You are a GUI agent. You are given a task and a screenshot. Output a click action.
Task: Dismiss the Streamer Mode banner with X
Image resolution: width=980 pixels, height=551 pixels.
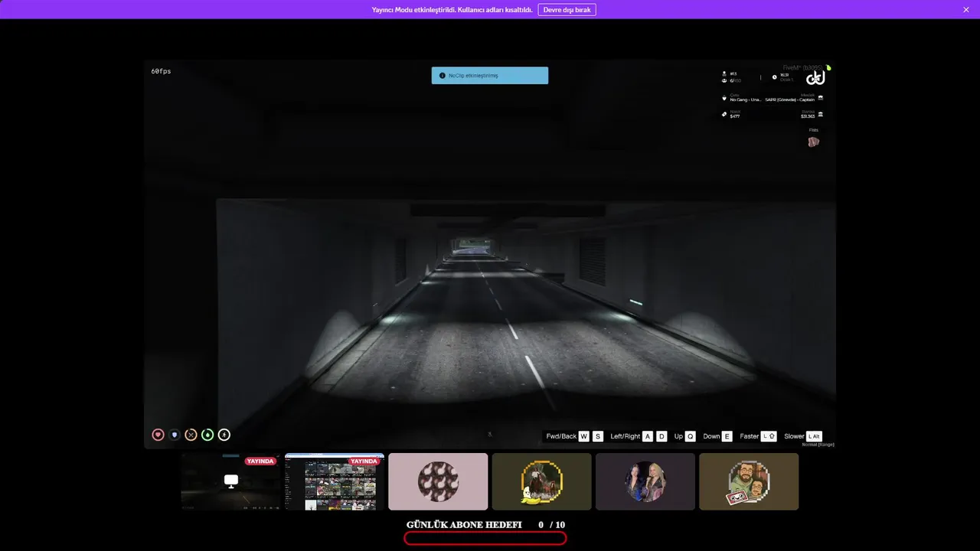965,10
